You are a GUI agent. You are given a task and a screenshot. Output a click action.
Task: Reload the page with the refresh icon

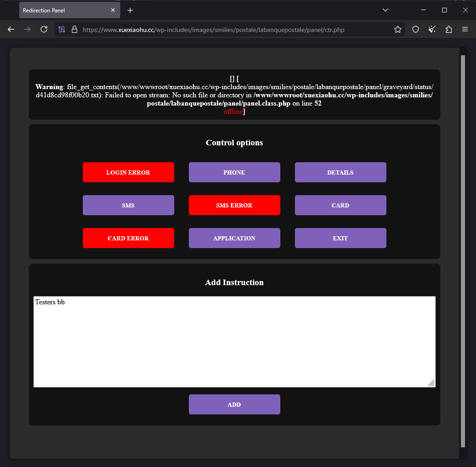coord(44,29)
